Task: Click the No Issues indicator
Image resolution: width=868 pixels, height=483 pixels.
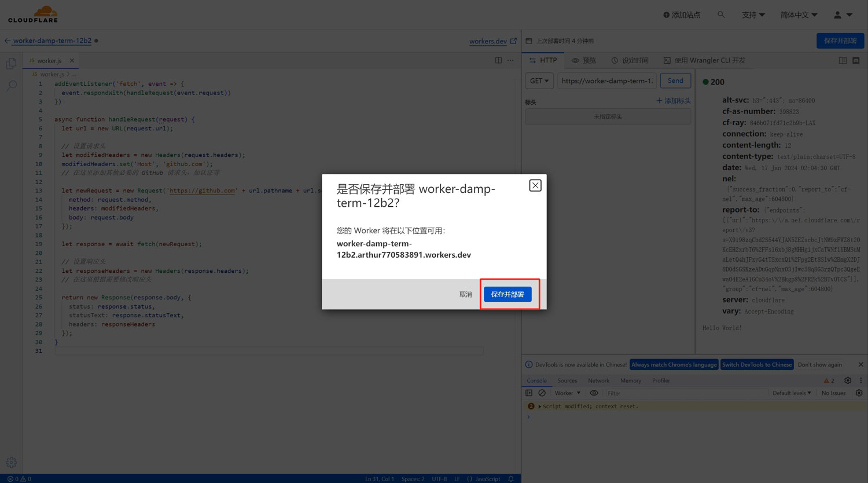Action: (x=833, y=393)
